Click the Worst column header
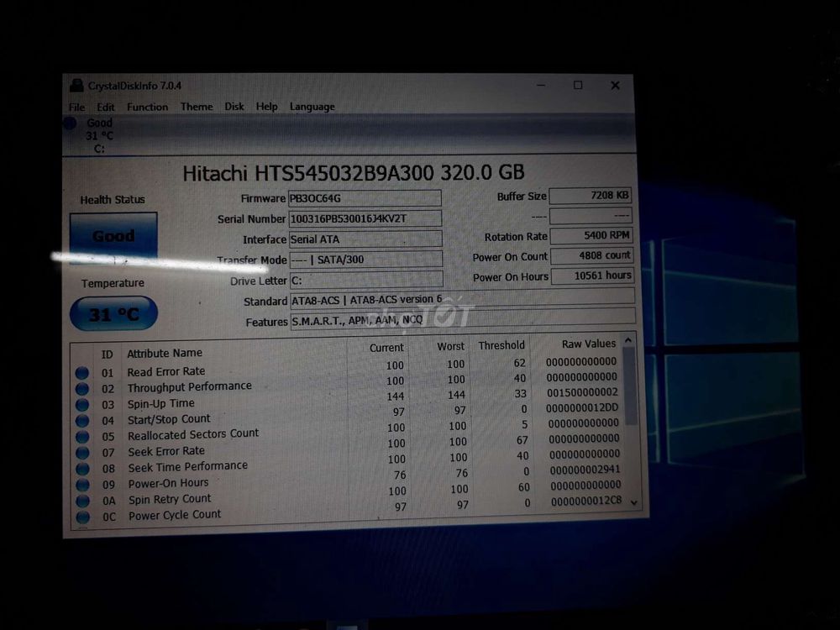Viewport: 840px width, 630px height. point(450,347)
